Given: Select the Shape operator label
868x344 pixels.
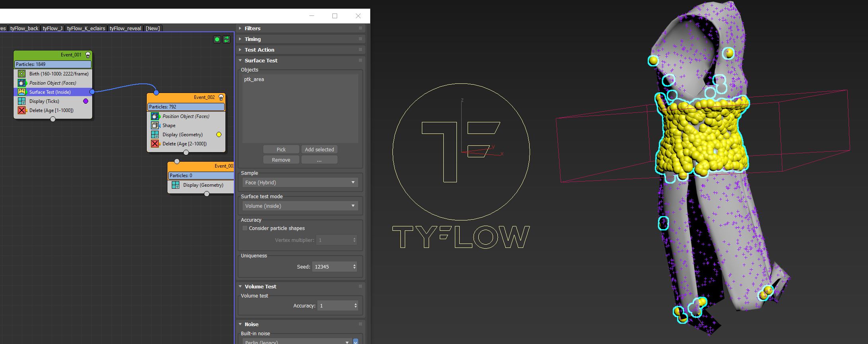Looking at the screenshot, I should (x=169, y=125).
